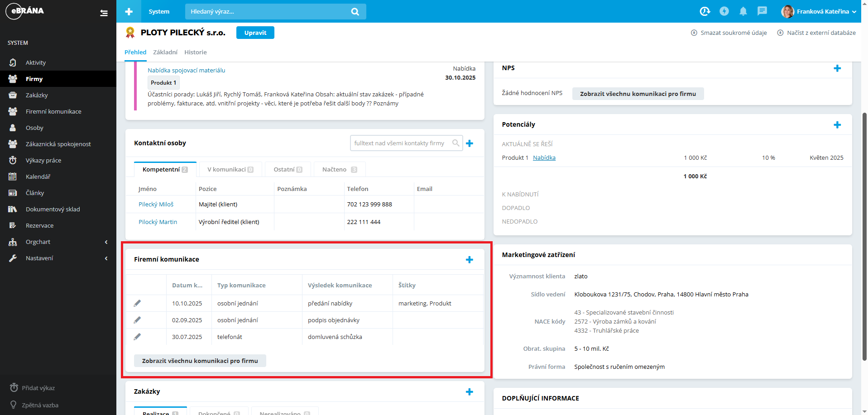The image size is (868, 415).
Task: Open Zakázky in the sidebar
Action: (x=37, y=95)
